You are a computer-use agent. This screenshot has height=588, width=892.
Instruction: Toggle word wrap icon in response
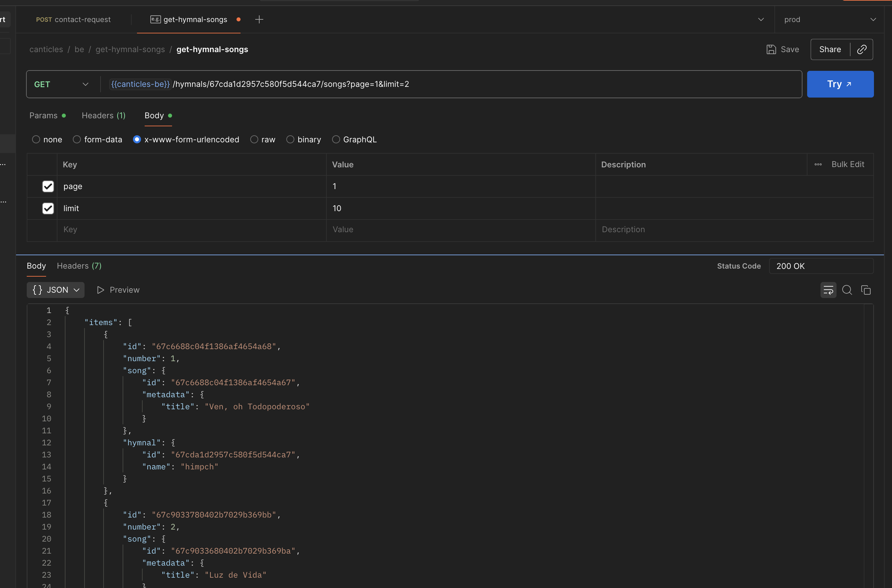[x=828, y=290]
